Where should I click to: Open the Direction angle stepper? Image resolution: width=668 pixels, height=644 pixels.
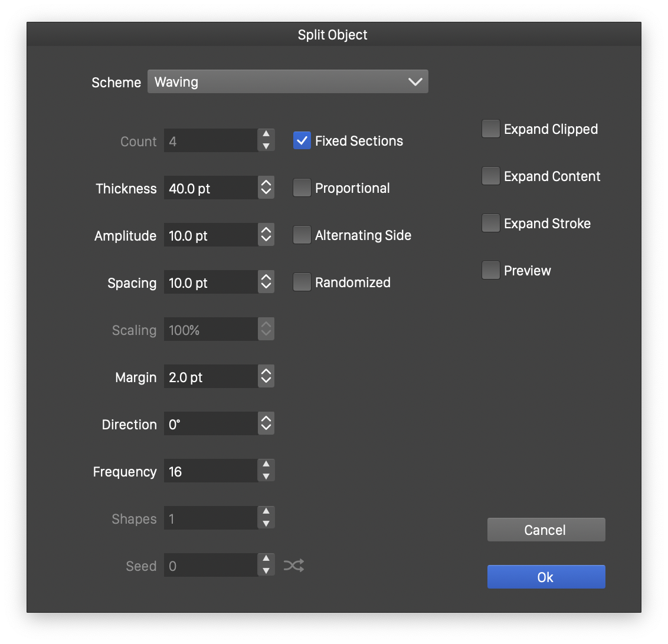tap(266, 424)
